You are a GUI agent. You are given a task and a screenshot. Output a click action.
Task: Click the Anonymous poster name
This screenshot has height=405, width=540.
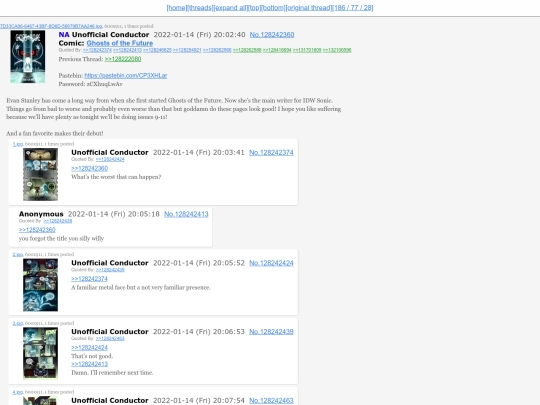41,214
